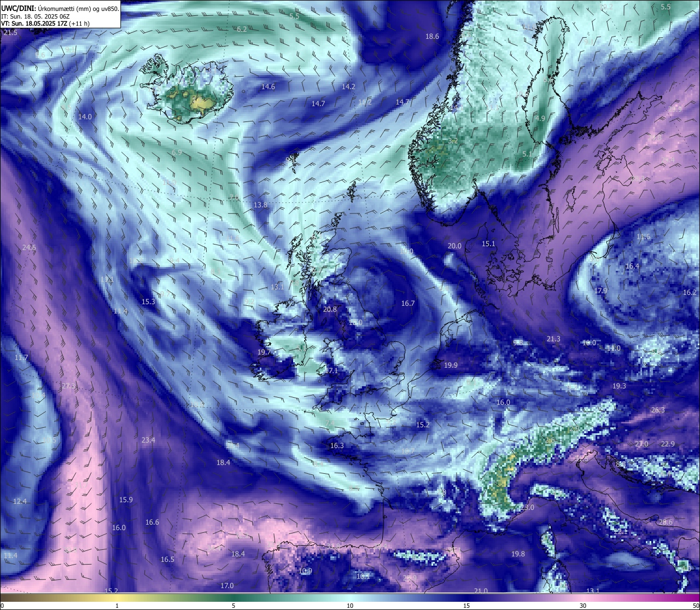
Task: Click the '1' label on the color scale
Action: (x=117, y=605)
